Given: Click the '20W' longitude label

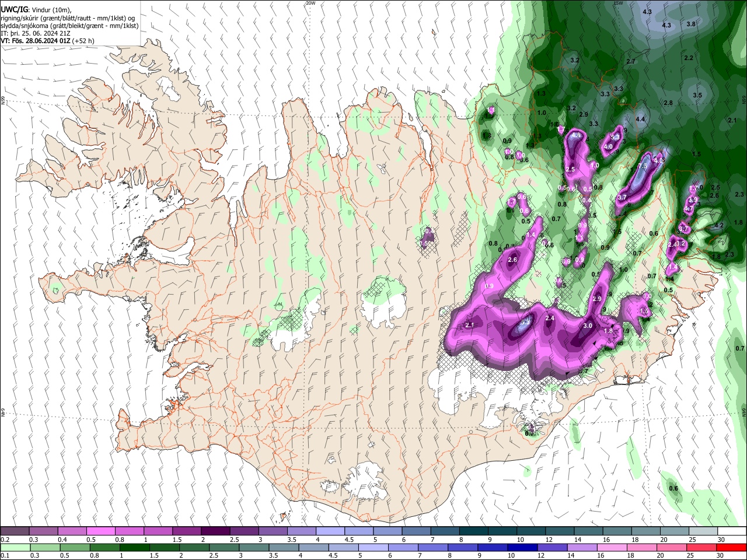Looking at the screenshot, I should coord(310,3).
